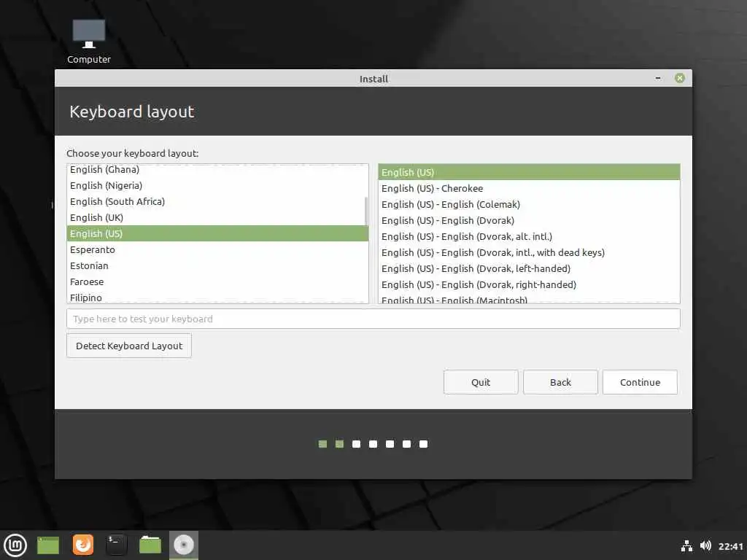This screenshot has width=747, height=560.
Task: Open the Files manager taskbar icon
Action: 150,545
